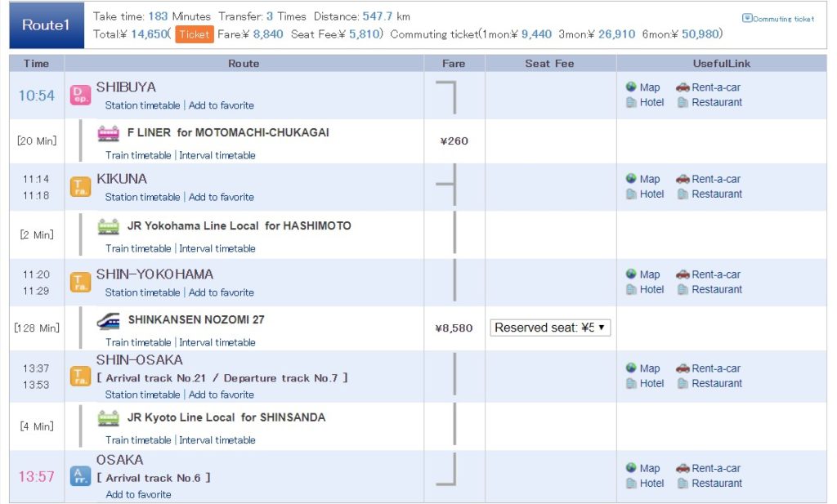Click the JR Yokohama Line train icon

(109, 226)
